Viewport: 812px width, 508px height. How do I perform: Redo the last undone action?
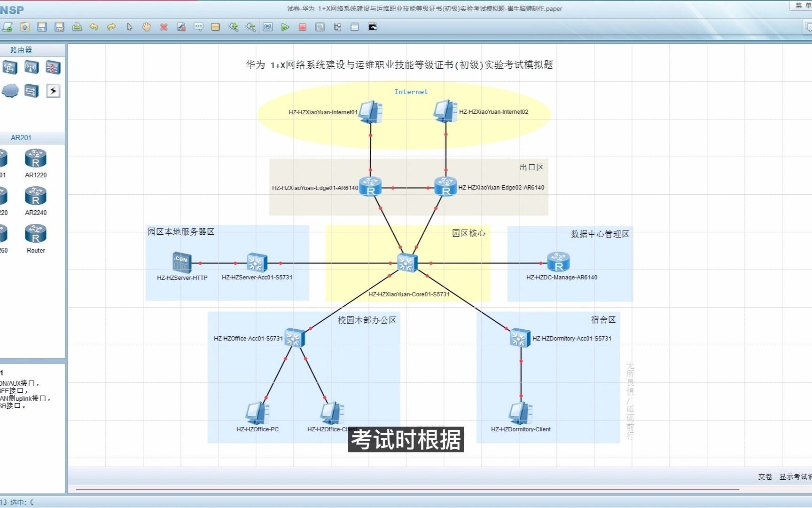tap(111, 27)
